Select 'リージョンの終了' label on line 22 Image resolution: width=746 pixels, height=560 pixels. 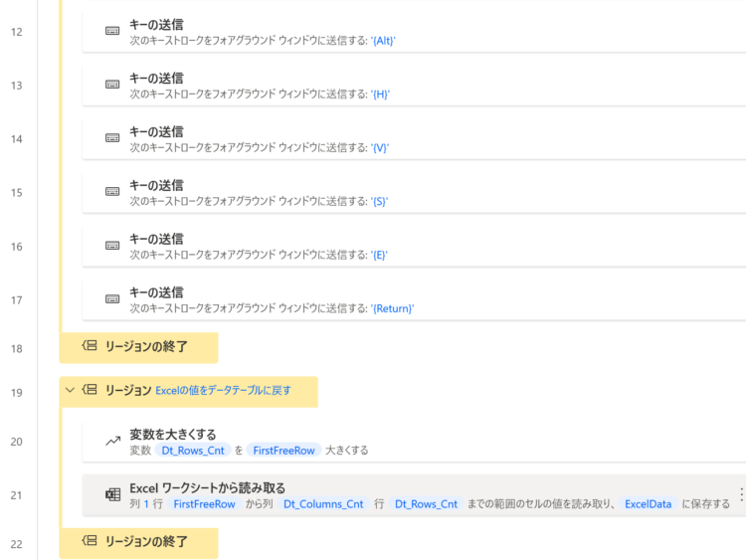pos(146,541)
